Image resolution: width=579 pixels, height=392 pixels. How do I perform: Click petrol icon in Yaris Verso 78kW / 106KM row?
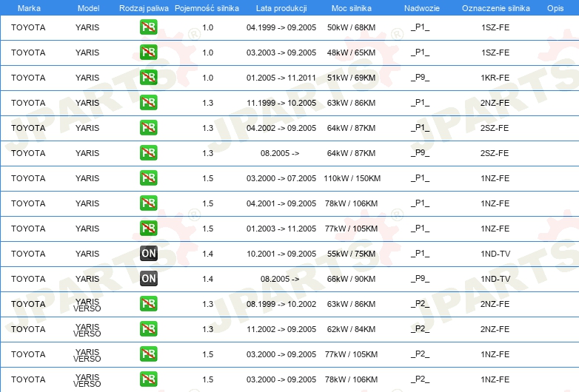148,379
